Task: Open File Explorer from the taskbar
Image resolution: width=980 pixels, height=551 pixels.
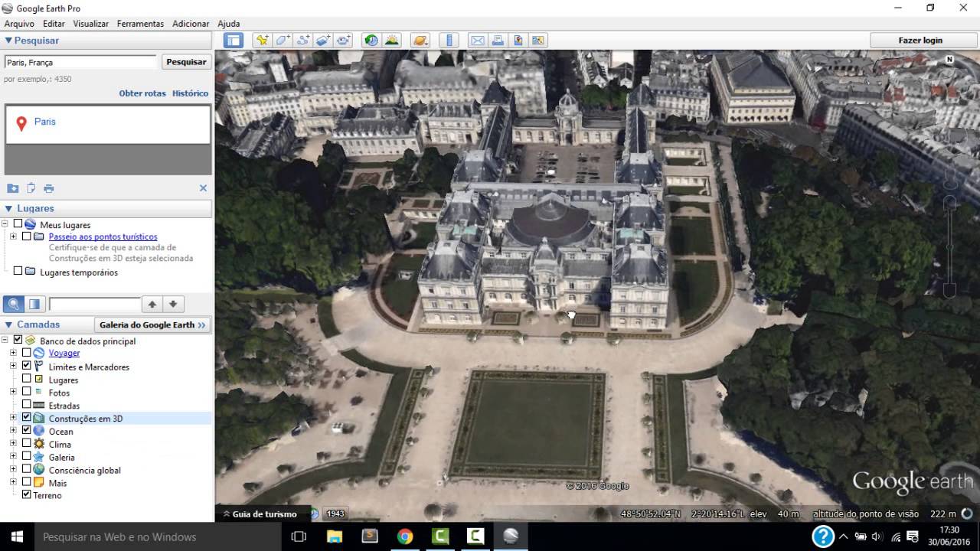Action: [x=335, y=536]
